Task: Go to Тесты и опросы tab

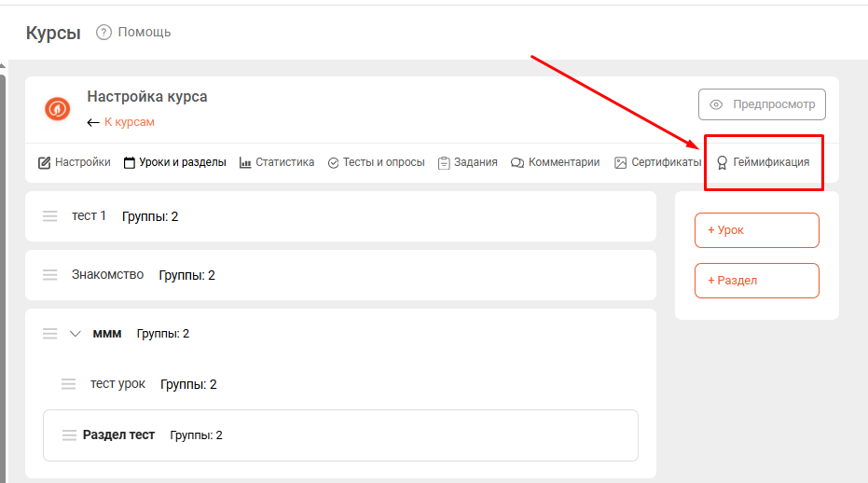Action: (x=376, y=162)
